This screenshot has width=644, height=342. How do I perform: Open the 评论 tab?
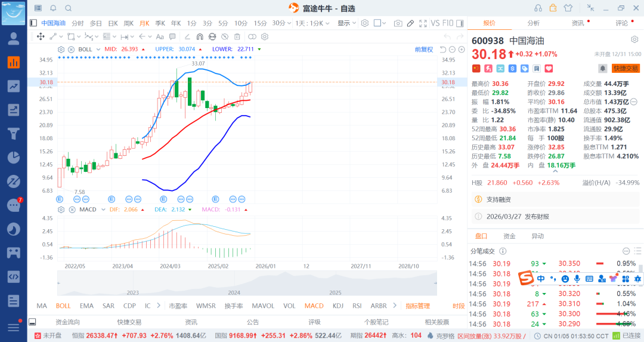click(x=622, y=23)
